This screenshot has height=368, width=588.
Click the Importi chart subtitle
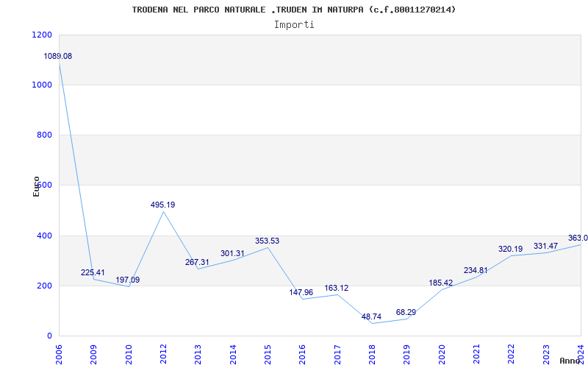tap(294, 25)
